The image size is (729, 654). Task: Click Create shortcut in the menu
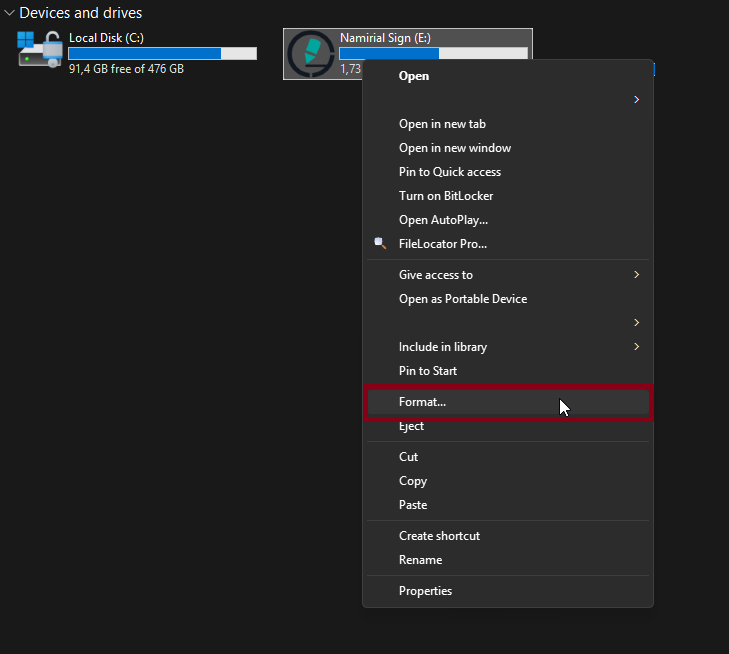439,536
